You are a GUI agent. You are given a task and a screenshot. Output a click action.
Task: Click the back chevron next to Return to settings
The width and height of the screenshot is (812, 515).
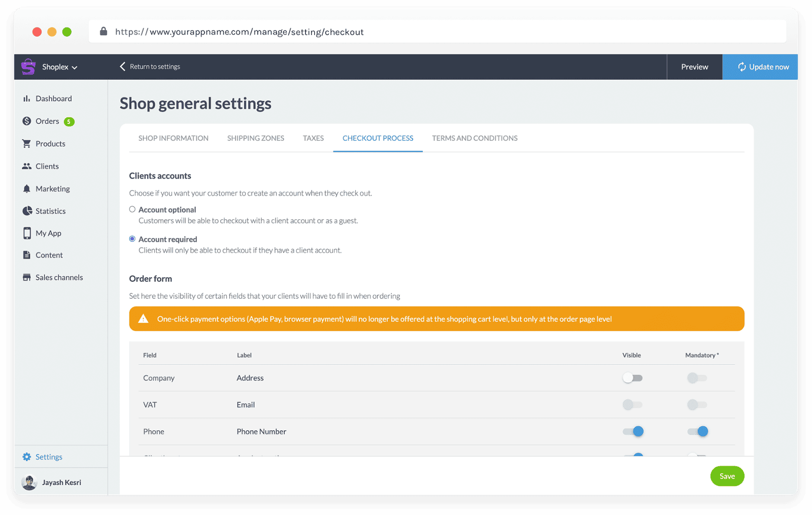point(122,66)
